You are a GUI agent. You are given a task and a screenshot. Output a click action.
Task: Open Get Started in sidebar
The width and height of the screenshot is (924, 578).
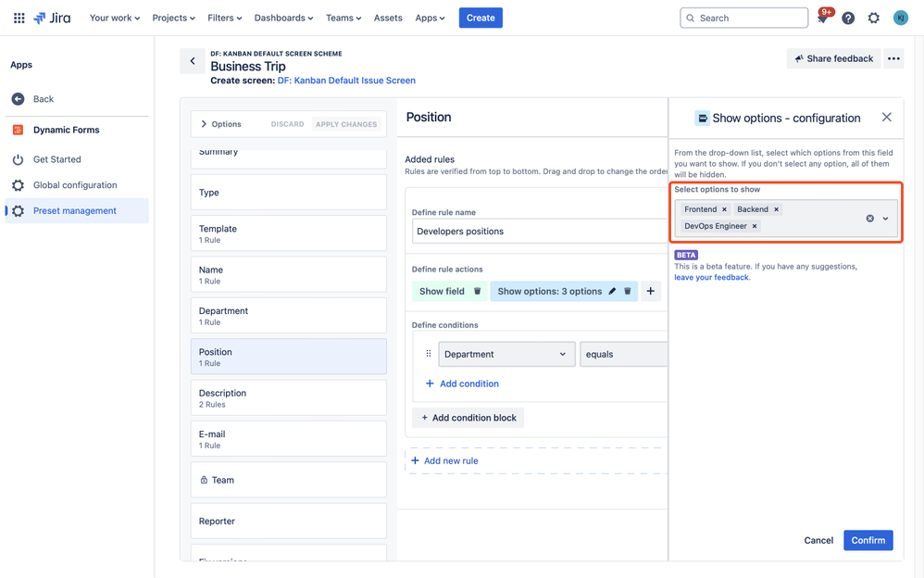tap(77, 159)
